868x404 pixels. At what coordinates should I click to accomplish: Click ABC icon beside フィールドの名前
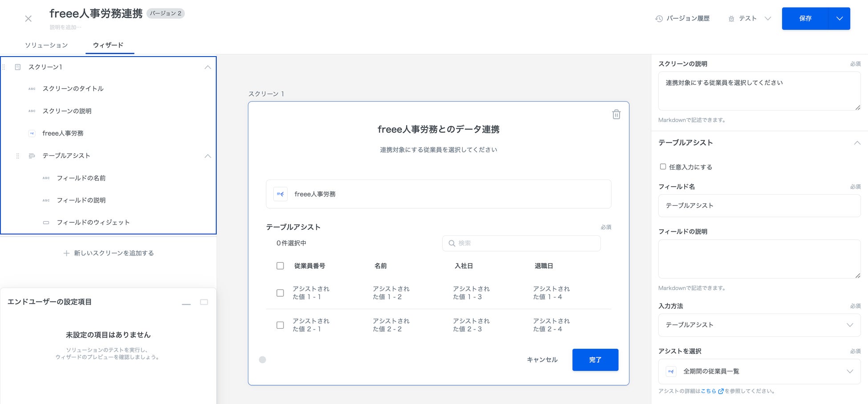(x=46, y=178)
